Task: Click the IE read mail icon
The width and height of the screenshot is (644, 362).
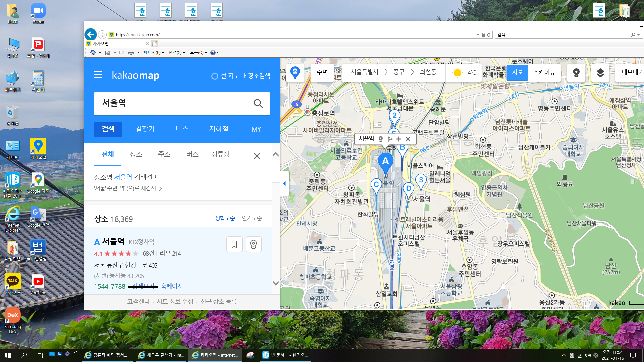Action: [x=122, y=53]
